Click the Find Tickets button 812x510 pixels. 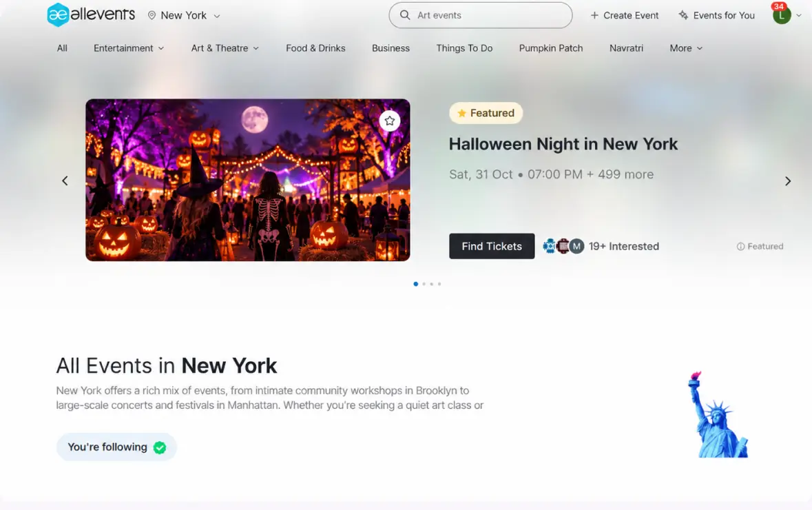[492, 246]
